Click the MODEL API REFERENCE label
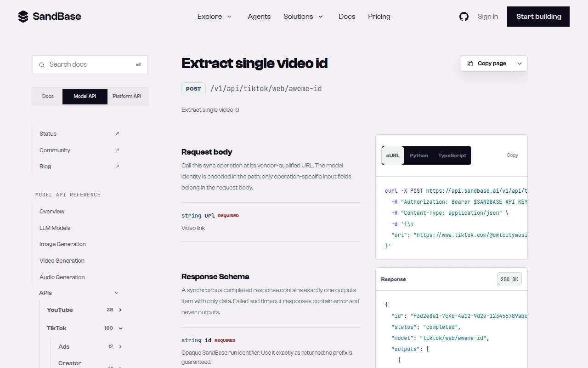588x368 pixels. tap(68, 195)
